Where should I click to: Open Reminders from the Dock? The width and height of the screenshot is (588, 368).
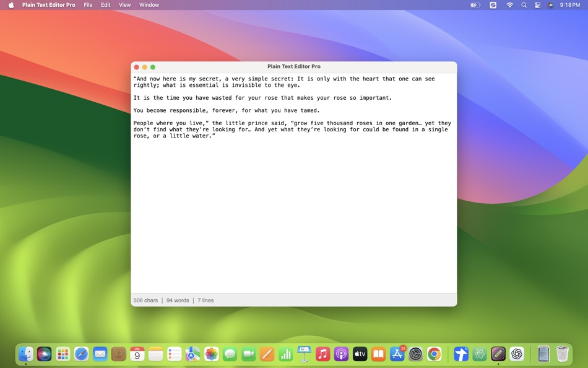(175, 354)
